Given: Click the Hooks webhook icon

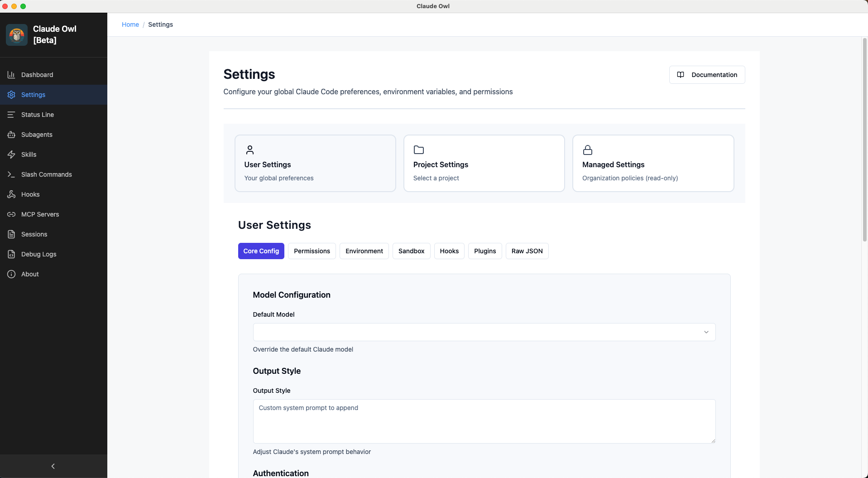Looking at the screenshot, I should [11, 194].
